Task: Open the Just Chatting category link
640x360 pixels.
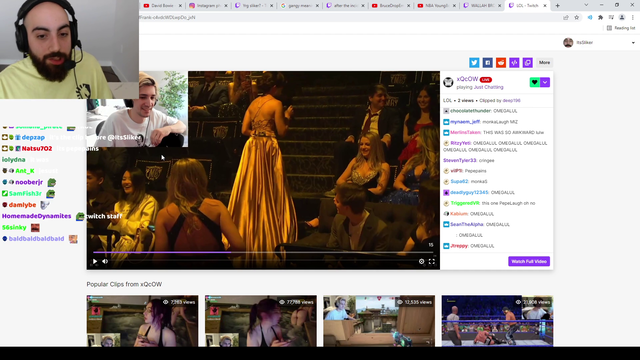Action: (x=489, y=87)
